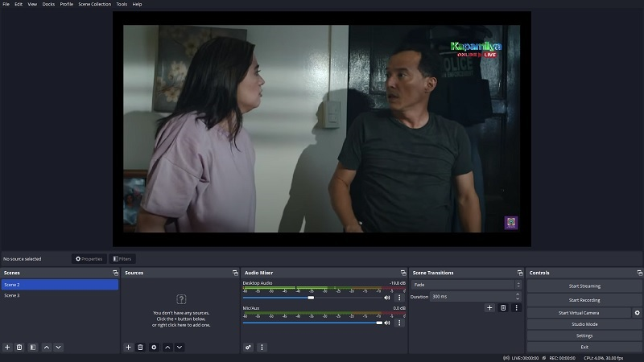Move the source down in the Sources panel

click(x=180, y=348)
